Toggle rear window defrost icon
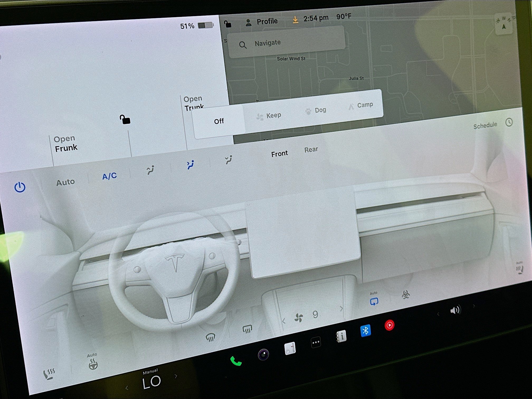 pyautogui.click(x=247, y=329)
